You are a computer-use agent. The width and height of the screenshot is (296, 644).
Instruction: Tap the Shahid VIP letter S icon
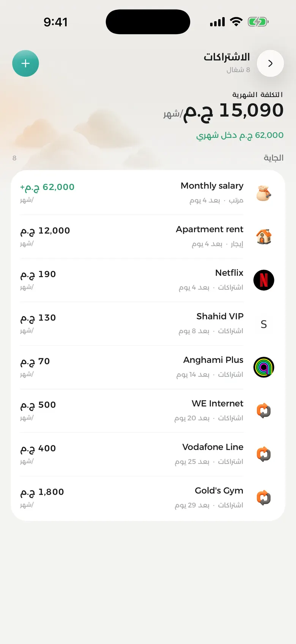[x=264, y=324]
